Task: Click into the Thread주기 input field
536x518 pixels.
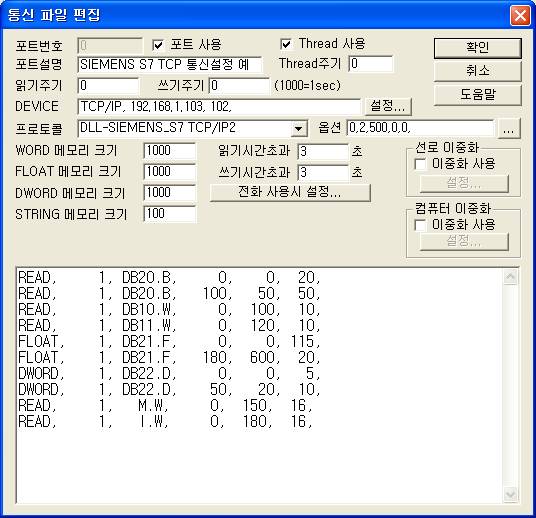Action: pos(371,64)
